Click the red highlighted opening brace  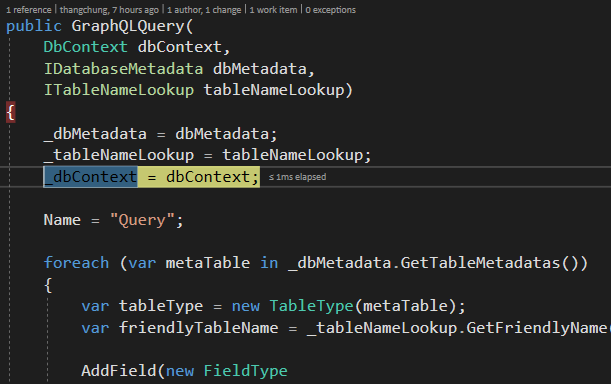(x=11, y=112)
